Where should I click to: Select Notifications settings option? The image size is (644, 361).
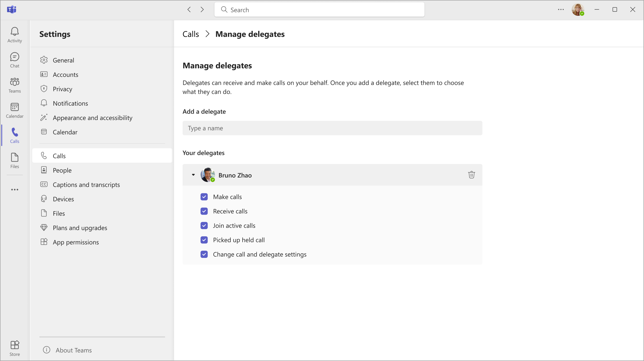click(x=70, y=103)
